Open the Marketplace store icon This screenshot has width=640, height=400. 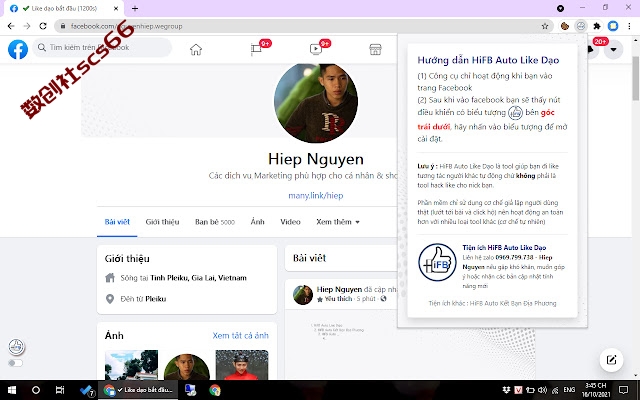[x=375, y=49]
